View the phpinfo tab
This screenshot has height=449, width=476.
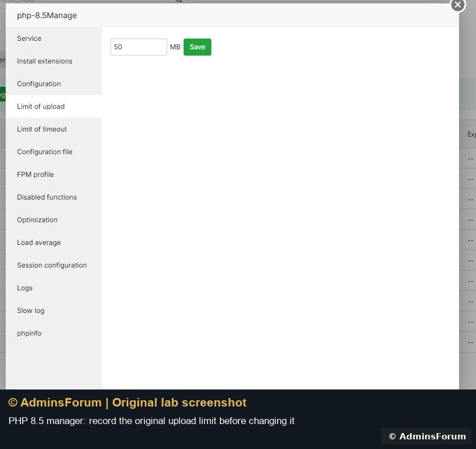pos(54,333)
